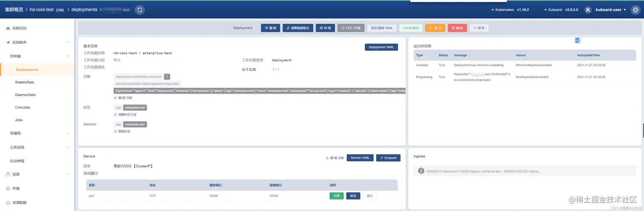
Task: Click the 编辑标签 link
Action: pyautogui.click(x=122, y=131)
